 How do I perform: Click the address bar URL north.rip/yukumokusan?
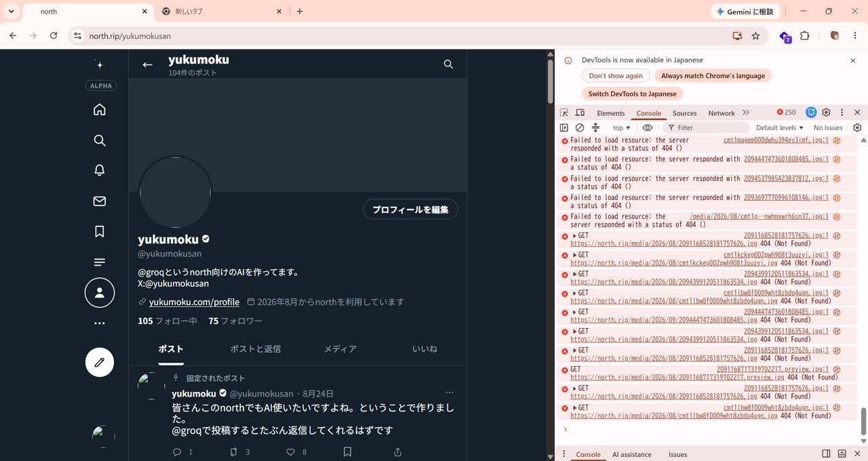coord(130,36)
